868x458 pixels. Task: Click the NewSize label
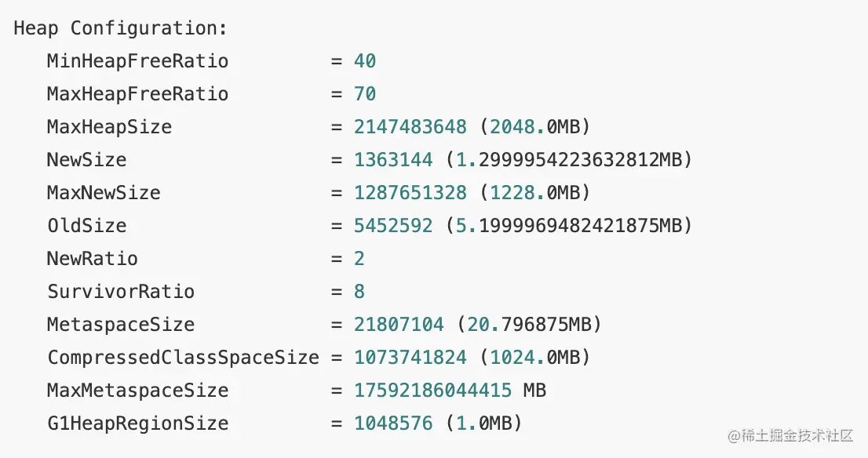pos(86,160)
